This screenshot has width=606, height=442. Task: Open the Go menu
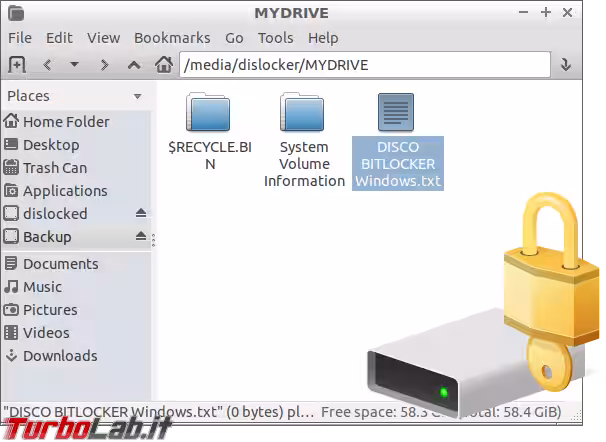tap(234, 38)
